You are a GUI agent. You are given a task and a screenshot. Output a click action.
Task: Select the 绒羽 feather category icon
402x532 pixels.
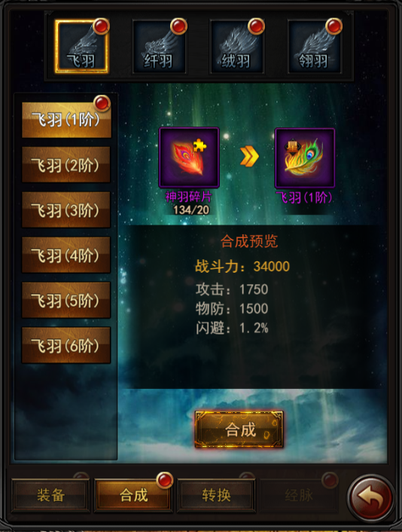tap(237, 47)
